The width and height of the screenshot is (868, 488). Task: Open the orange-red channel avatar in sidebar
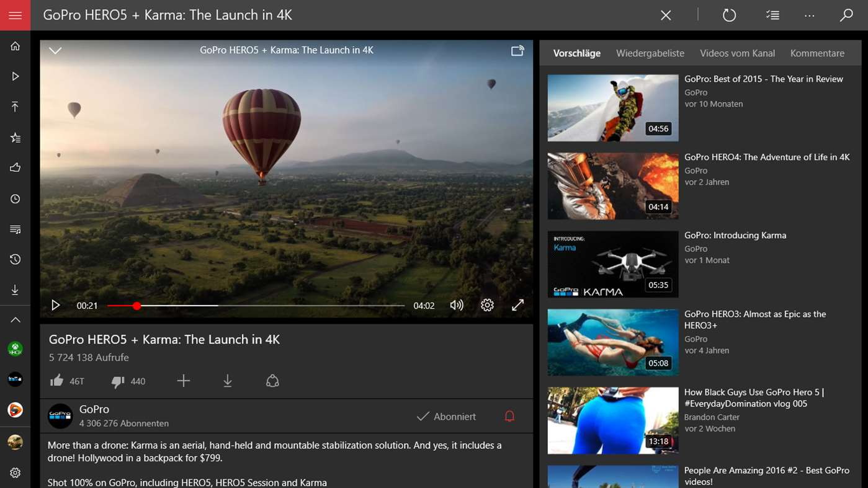pos(16,410)
